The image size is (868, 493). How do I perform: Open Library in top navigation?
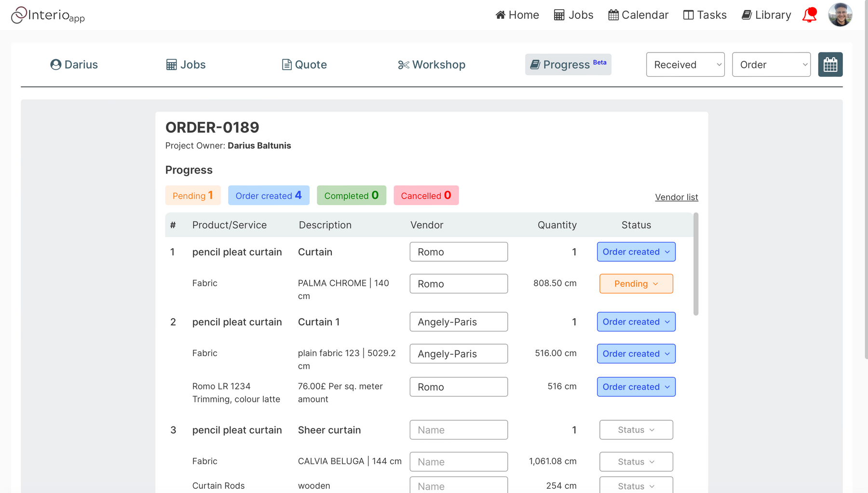tap(766, 15)
